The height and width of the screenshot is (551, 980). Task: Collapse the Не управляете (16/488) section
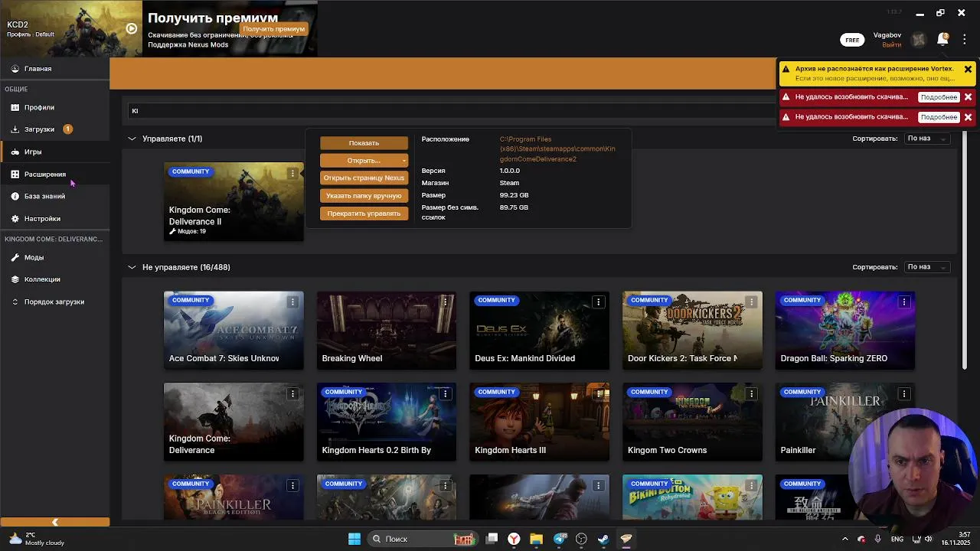click(x=132, y=267)
